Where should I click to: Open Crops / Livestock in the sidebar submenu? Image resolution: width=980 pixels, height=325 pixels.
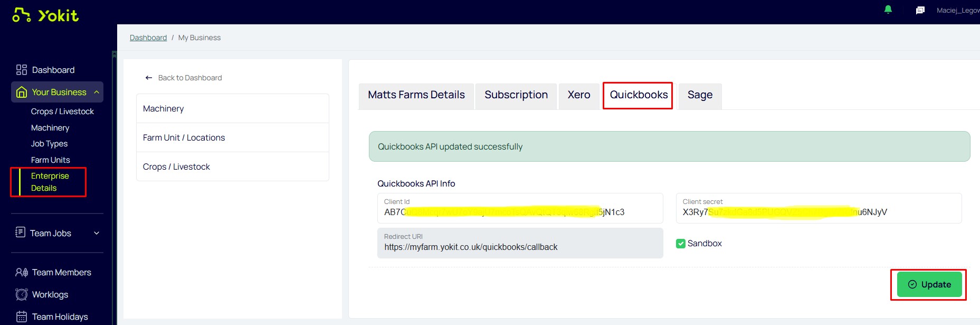pyautogui.click(x=62, y=112)
